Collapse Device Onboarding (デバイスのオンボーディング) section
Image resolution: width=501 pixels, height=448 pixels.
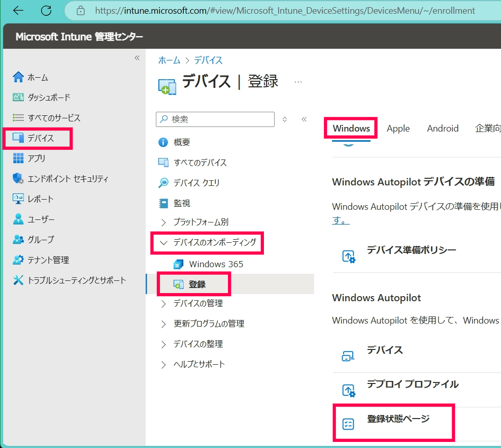(163, 243)
